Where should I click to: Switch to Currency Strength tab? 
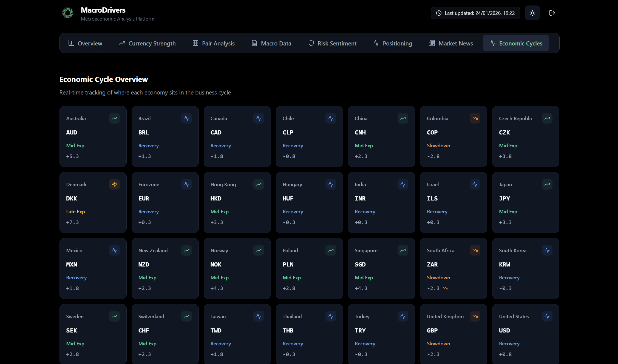[147, 43]
